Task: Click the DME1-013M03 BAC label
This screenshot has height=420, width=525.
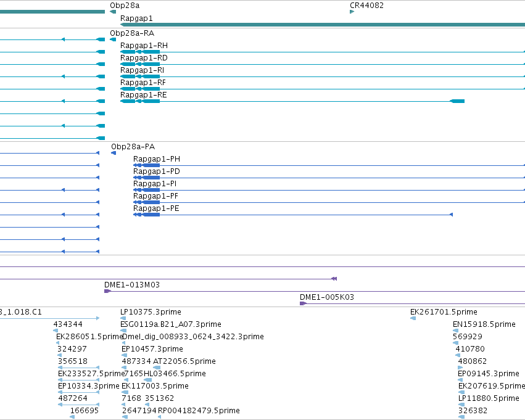Action: [x=132, y=285]
